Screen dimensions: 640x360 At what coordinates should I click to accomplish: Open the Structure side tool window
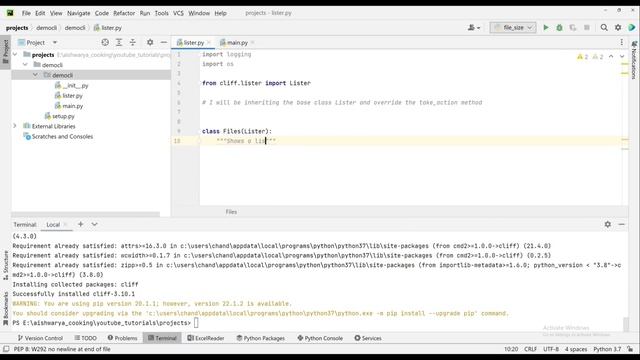6,265
